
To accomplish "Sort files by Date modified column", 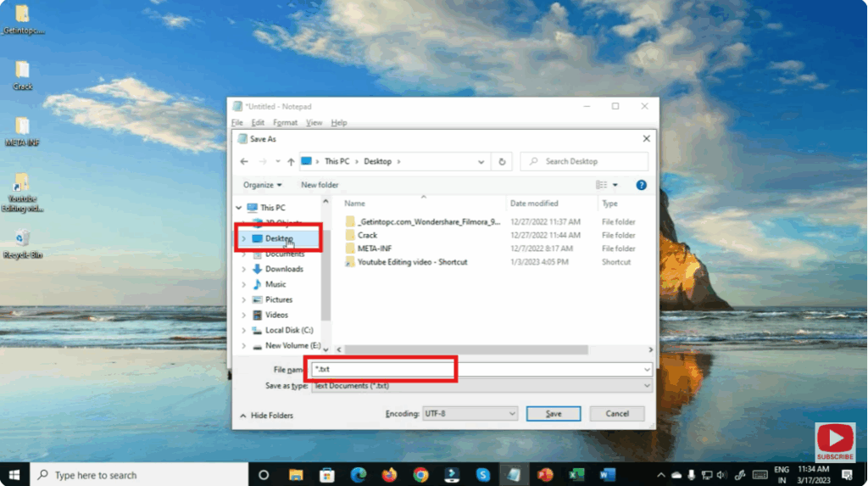I will (x=534, y=204).
